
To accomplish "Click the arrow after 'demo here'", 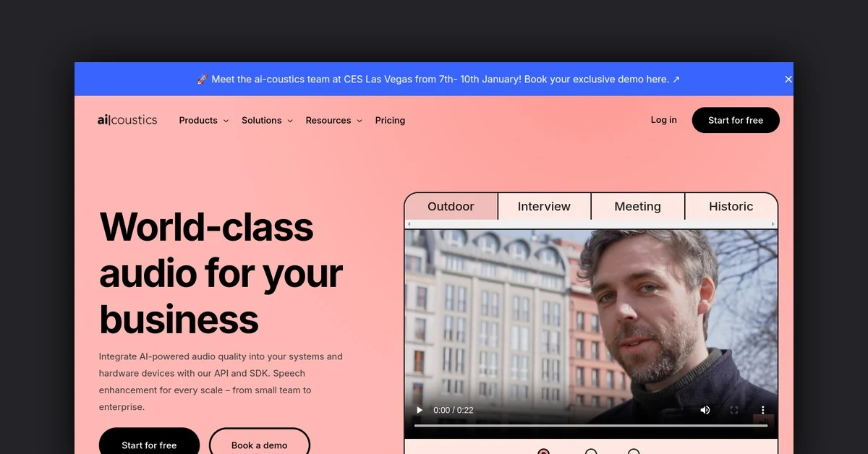I will coord(676,80).
